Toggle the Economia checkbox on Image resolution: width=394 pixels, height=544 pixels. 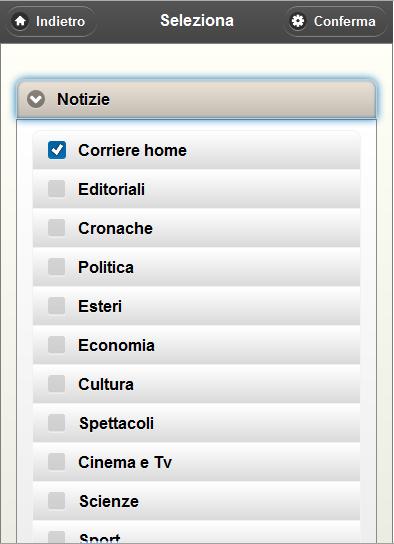coord(57,345)
